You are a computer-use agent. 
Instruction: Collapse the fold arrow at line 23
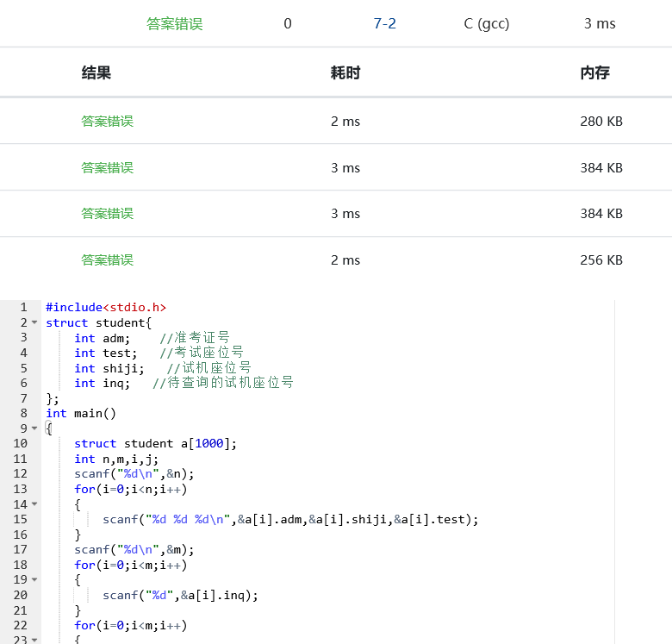click(34, 640)
